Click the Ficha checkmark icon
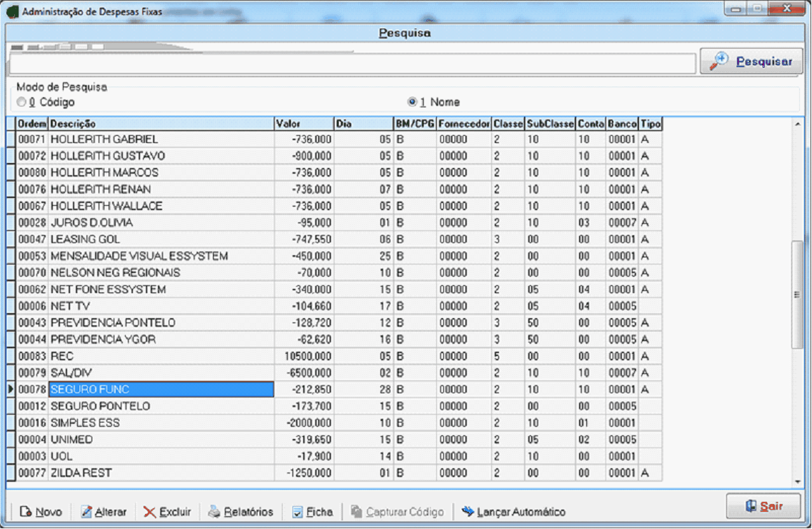 coord(297,512)
